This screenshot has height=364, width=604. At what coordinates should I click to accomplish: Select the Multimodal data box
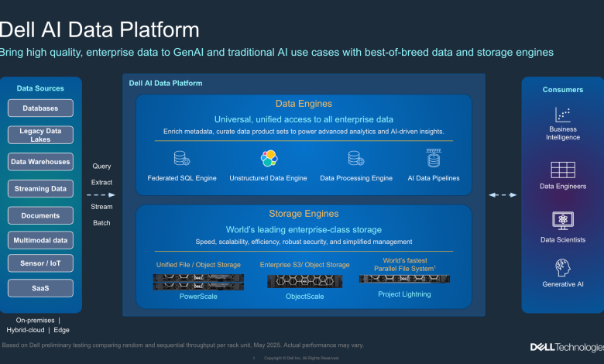[40, 240]
